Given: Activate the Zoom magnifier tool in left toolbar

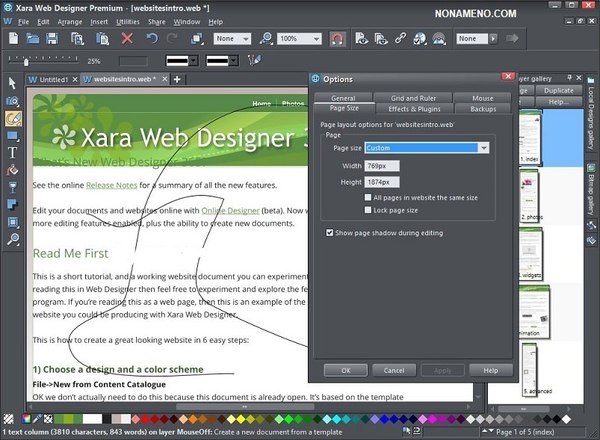Looking at the screenshot, I should tap(13, 240).
